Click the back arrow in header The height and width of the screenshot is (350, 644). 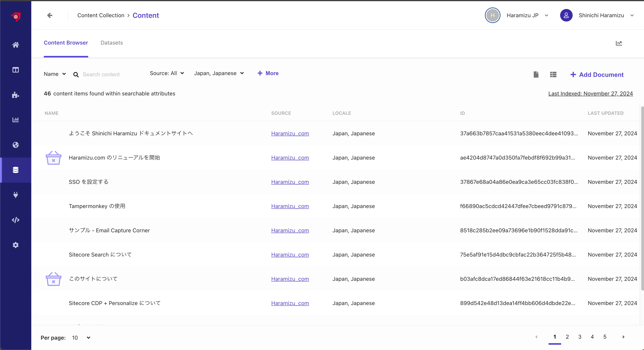pyautogui.click(x=50, y=15)
